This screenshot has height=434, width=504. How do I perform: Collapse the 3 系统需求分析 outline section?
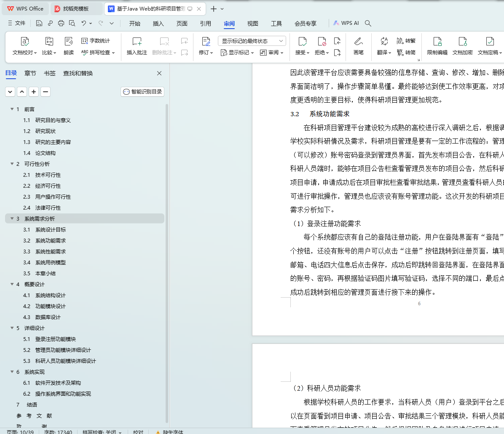[12, 218]
